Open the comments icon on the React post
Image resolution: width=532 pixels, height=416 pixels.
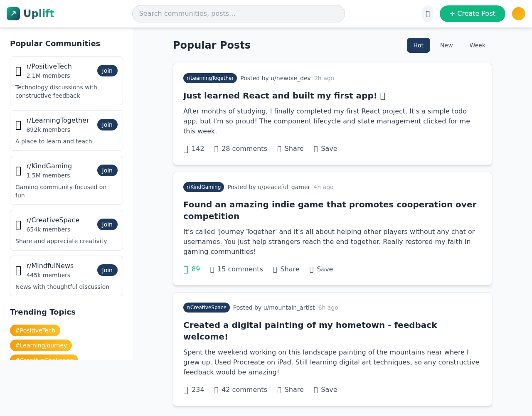click(x=216, y=148)
